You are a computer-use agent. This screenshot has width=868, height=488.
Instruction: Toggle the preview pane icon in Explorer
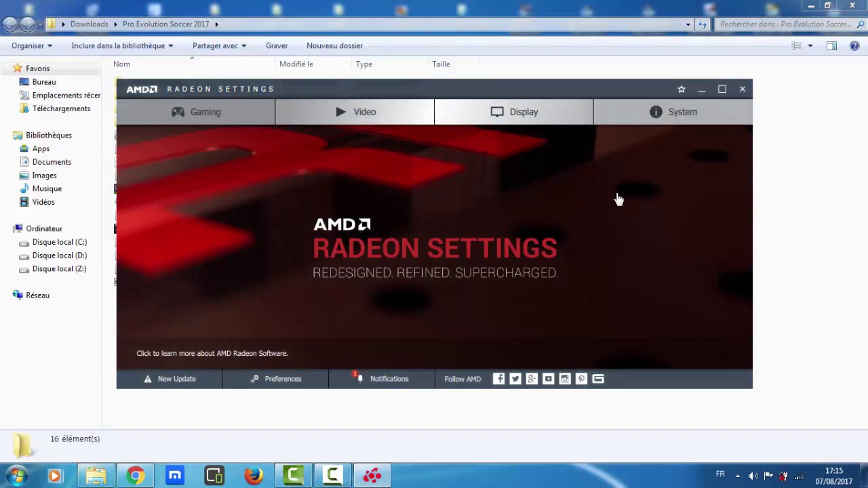[831, 45]
